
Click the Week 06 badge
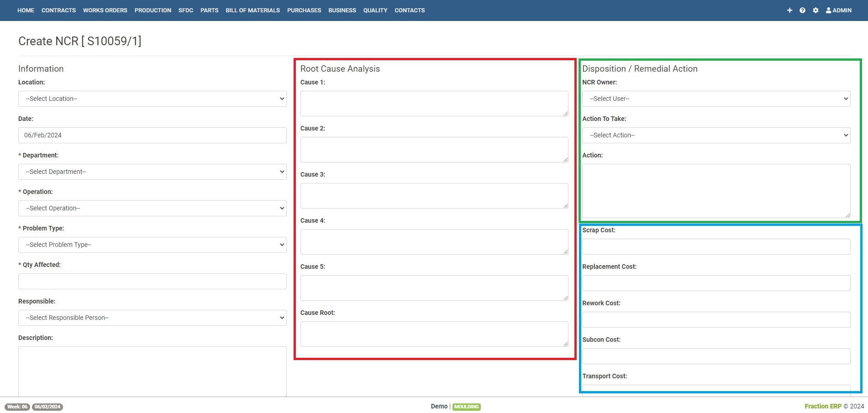(x=17, y=407)
